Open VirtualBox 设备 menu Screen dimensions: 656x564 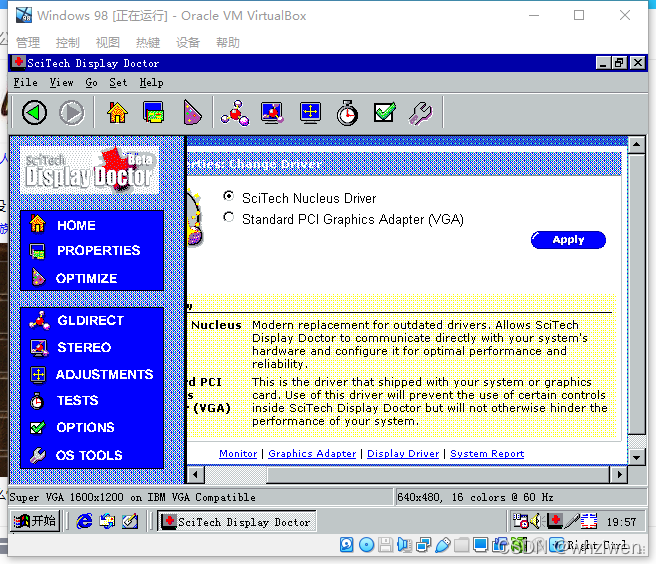188,42
